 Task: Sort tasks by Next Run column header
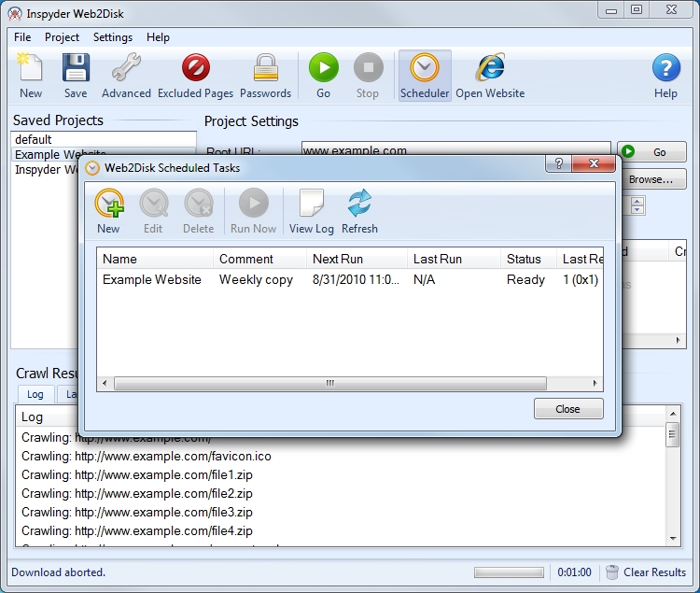[357, 259]
